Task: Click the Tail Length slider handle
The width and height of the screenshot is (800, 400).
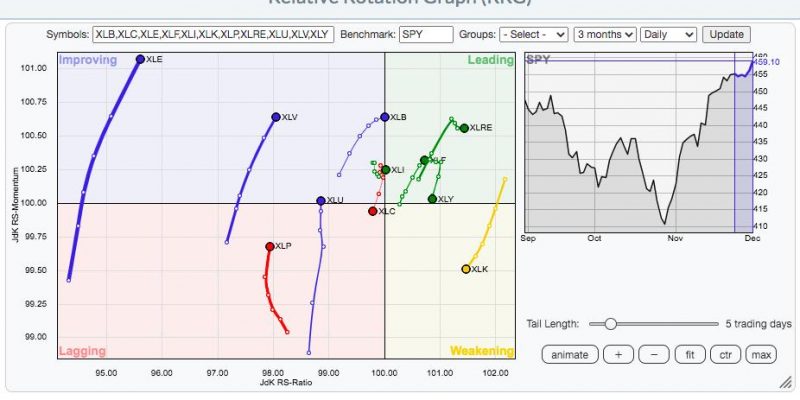Action: (610, 324)
